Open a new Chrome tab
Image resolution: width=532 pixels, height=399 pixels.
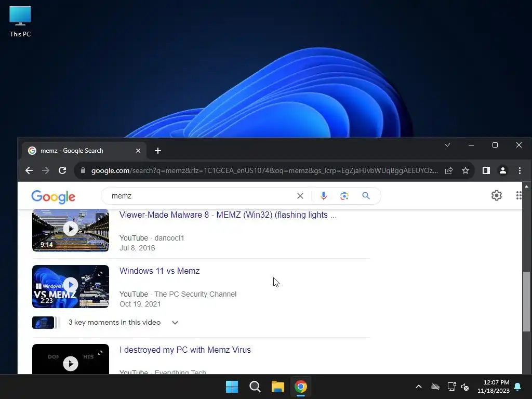point(158,151)
